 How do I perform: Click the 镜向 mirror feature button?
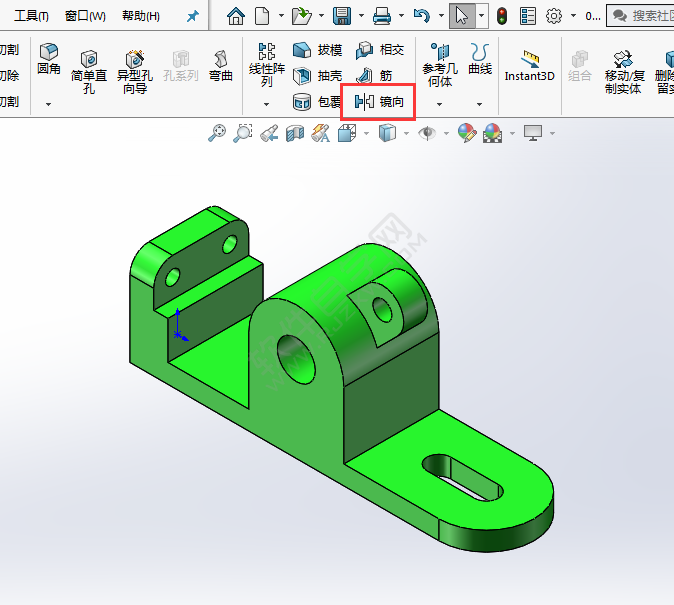(x=379, y=102)
